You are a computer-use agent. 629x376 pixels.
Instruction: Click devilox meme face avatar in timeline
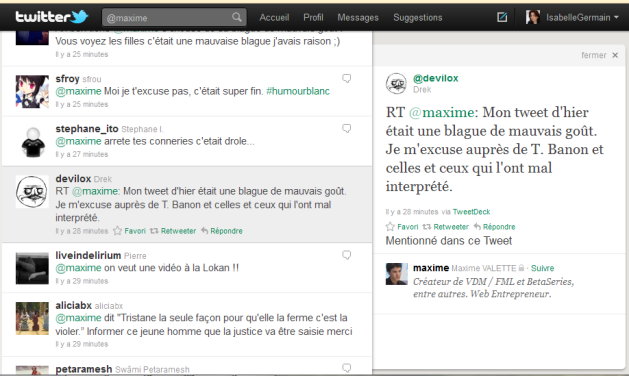(32, 192)
